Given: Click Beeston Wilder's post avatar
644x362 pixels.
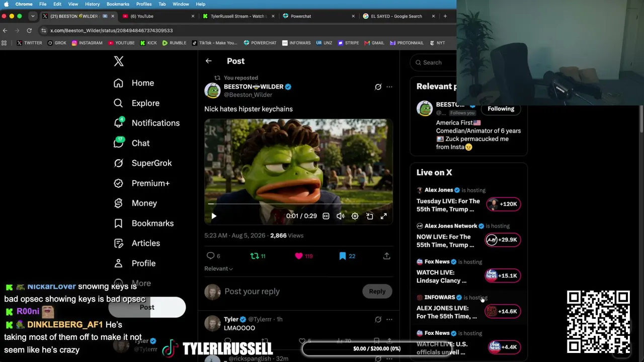Looking at the screenshot, I should pos(212,90).
